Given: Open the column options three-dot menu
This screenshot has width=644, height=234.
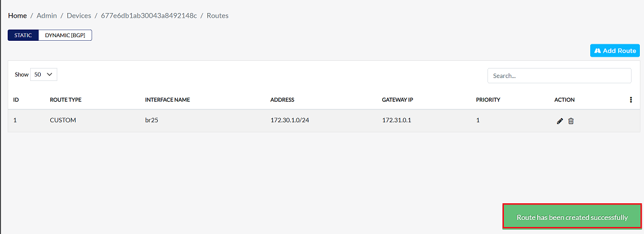Looking at the screenshot, I should 630,100.
